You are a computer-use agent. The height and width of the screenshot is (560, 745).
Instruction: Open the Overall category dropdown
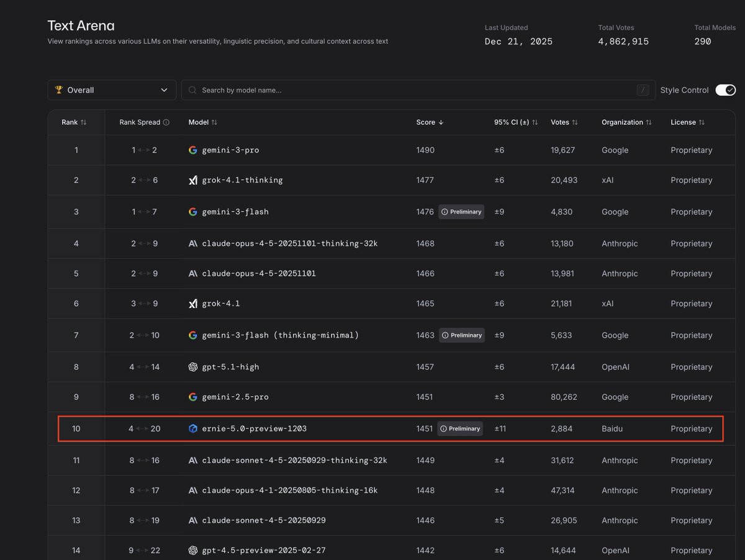tap(112, 90)
